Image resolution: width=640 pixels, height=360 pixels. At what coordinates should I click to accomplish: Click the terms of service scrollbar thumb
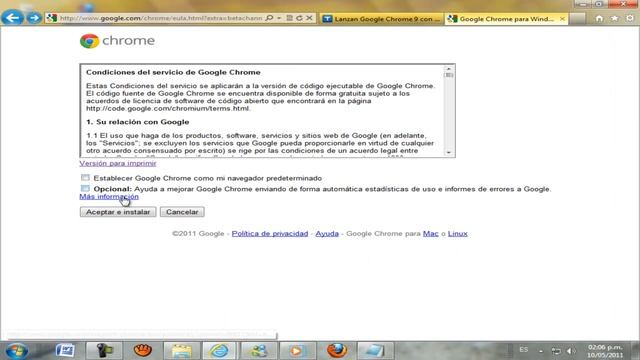pos(449,76)
